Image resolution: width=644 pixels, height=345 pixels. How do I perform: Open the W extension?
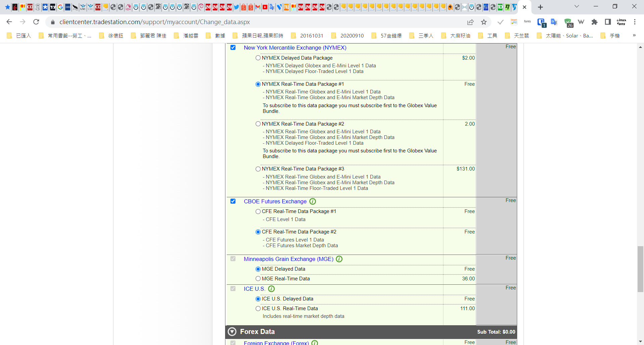point(581,22)
